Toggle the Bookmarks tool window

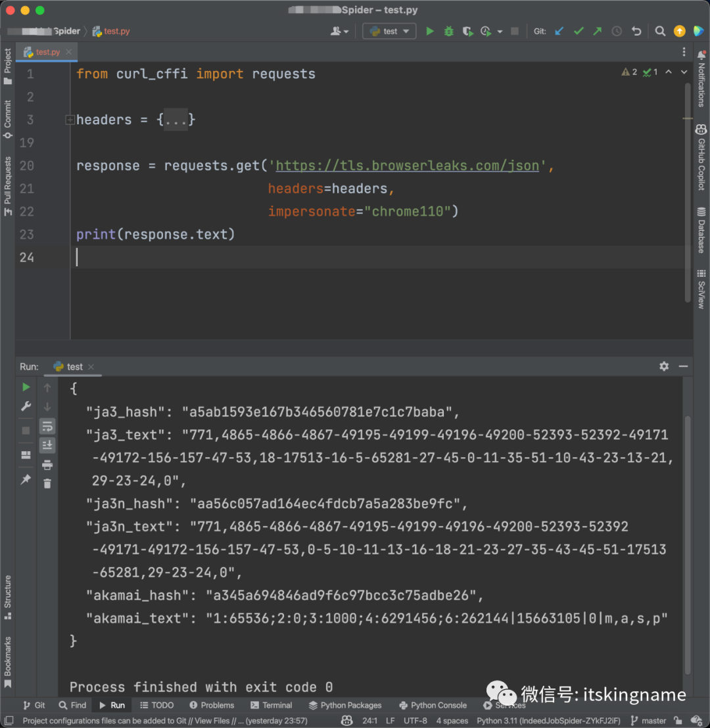click(x=7, y=662)
